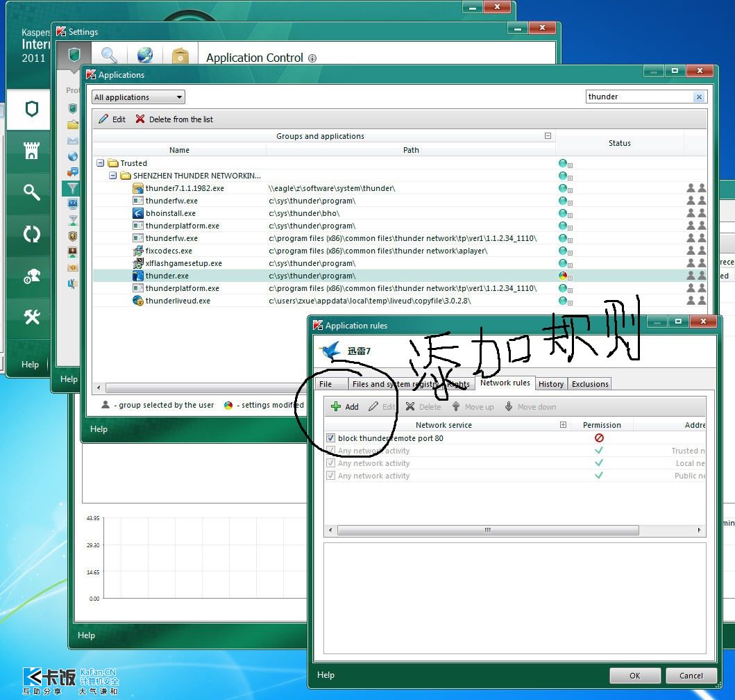Viewport: 735px width, 700px height.
Task: Click the info icon beside Application Control
Action: tap(312, 58)
